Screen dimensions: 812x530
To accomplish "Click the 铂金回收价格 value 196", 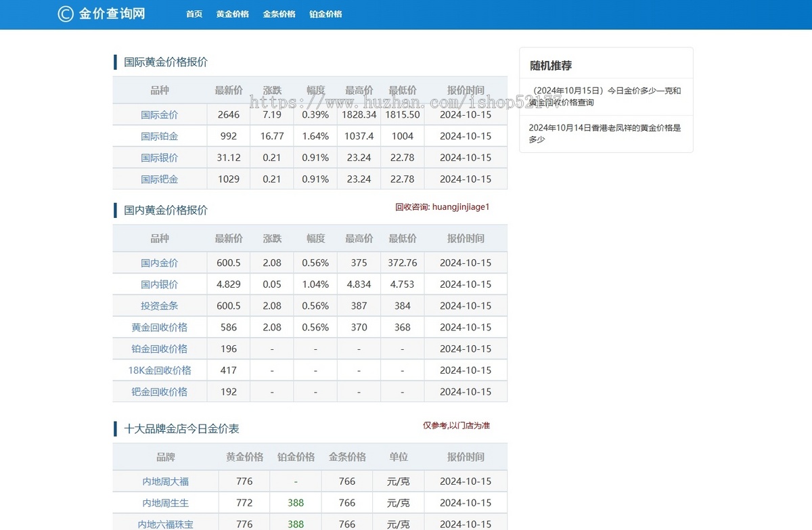I will click(x=229, y=349).
